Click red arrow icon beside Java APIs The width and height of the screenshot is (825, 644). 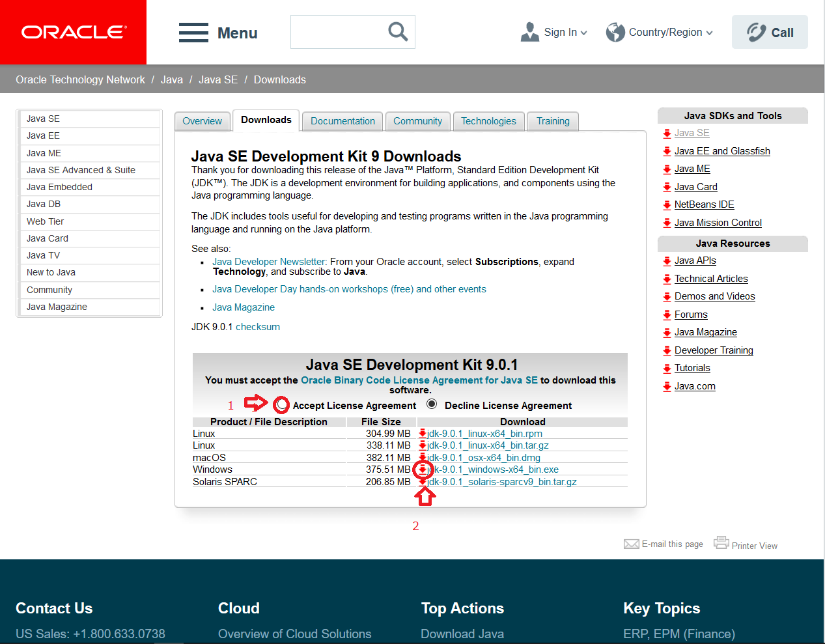point(667,261)
